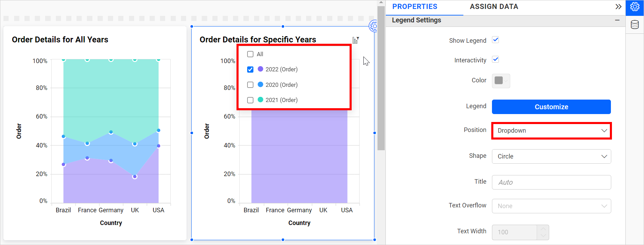The width and height of the screenshot is (644, 245).
Task: Click the legend dropdown chart icon
Action: pyautogui.click(x=355, y=40)
